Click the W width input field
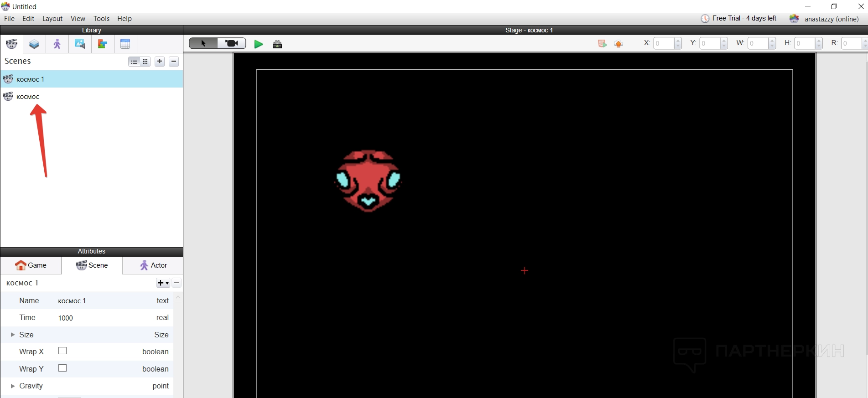This screenshot has height=398, width=868. pos(758,43)
